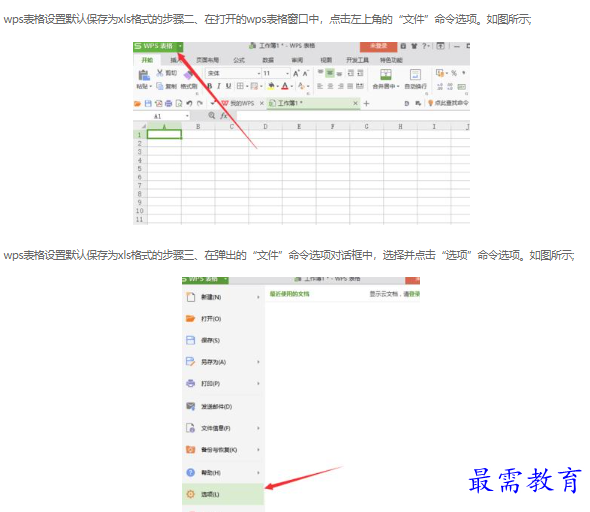This screenshot has width=590, height=512.
Task: Add a new document tab with plus
Action: pyautogui.click(x=366, y=103)
